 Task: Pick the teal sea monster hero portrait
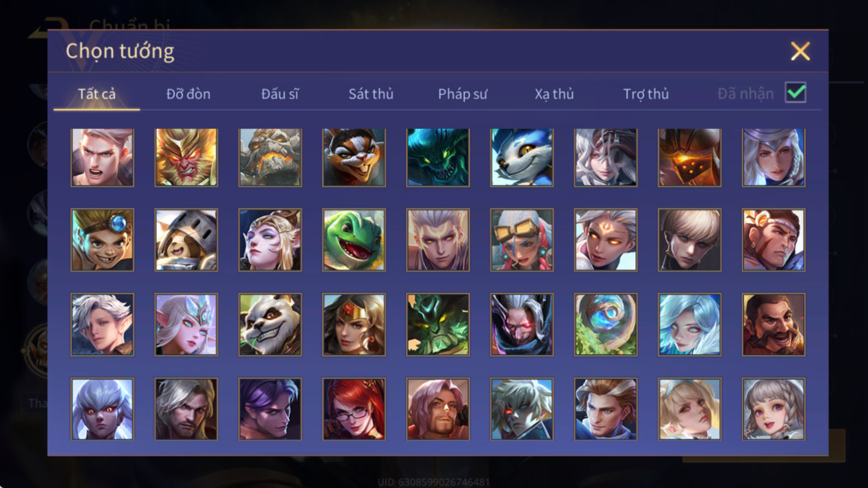point(438,158)
